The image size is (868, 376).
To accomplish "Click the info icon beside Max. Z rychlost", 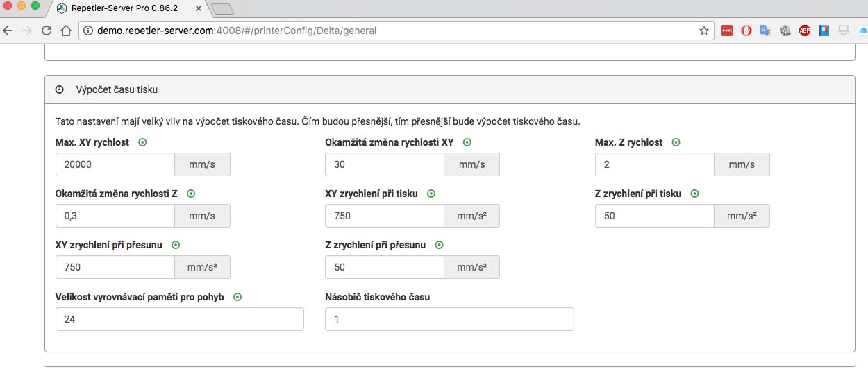I will 676,142.
